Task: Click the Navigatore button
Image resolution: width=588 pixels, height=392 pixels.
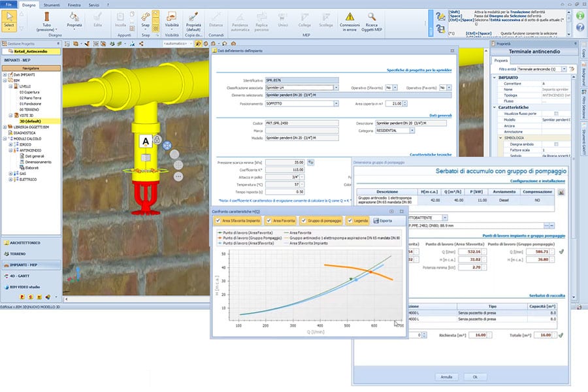Action: click(31, 68)
